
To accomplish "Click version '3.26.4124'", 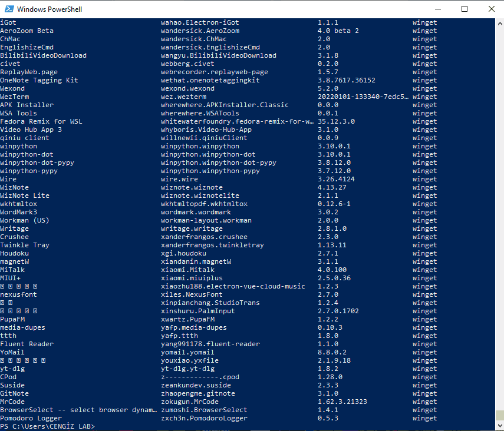I will (x=336, y=179).
